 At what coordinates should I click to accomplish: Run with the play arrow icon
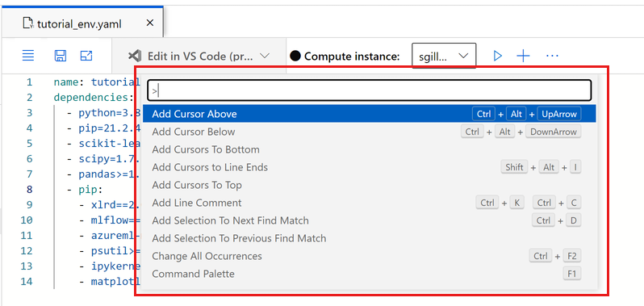tap(497, 56)
